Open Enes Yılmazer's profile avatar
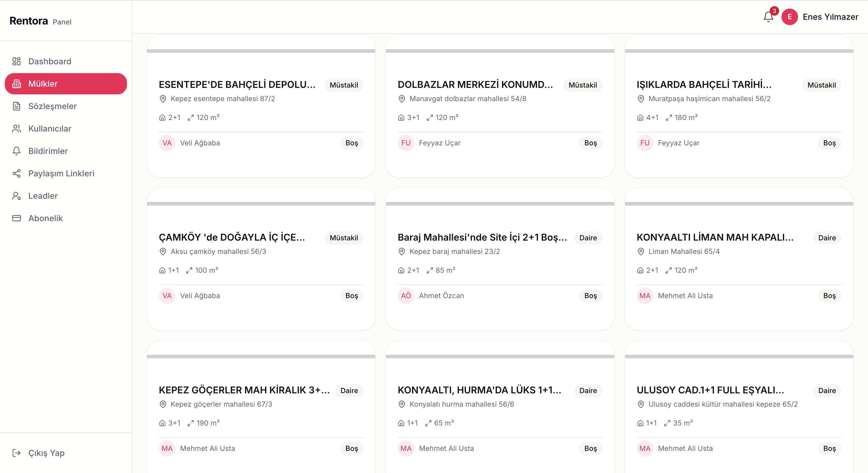868x473 pixels. click(x=790, y=17)
